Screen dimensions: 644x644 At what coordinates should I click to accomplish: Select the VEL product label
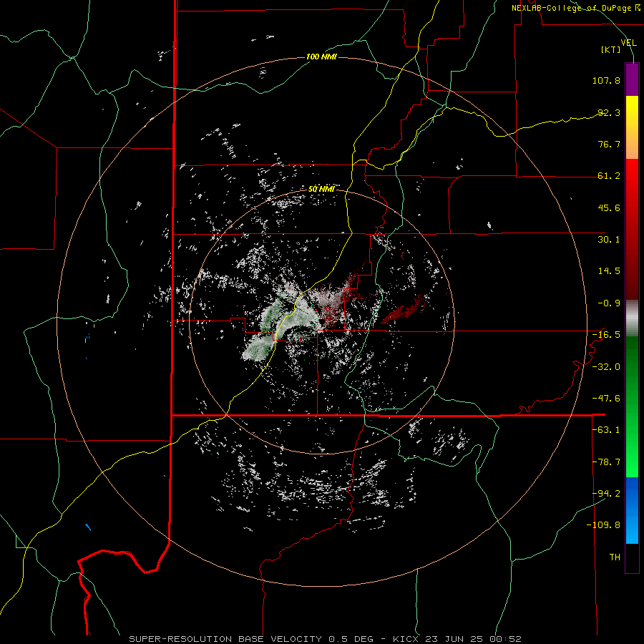(x=628, y=43)
